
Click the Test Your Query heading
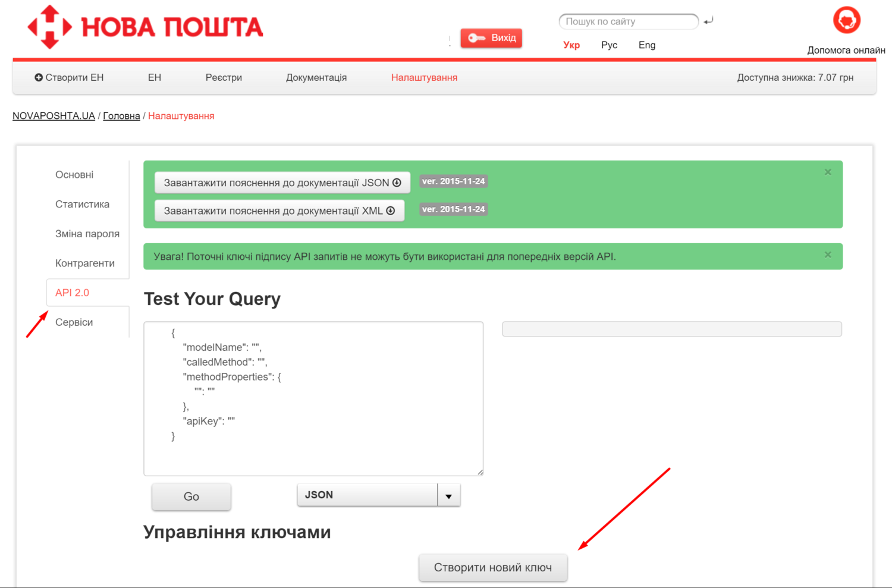pos(212,299)
